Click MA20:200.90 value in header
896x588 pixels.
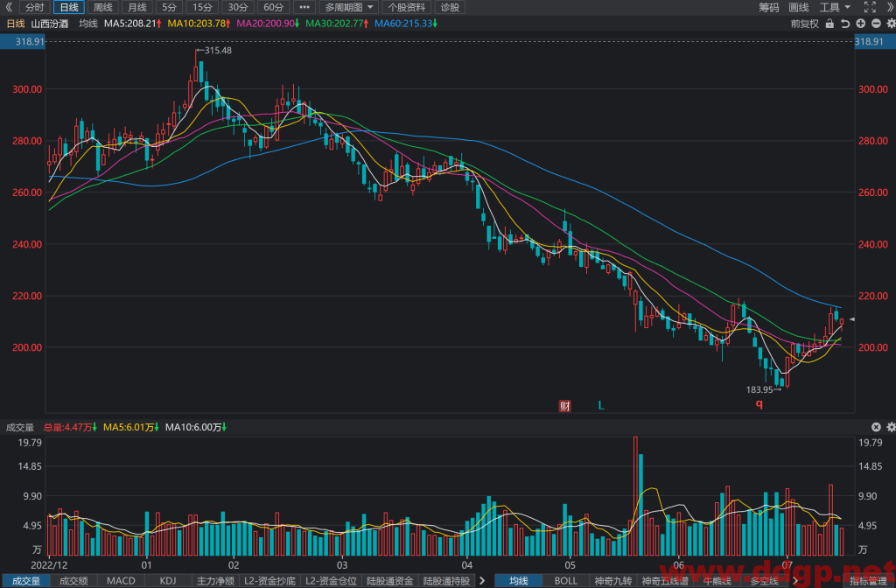click(268, 24)
